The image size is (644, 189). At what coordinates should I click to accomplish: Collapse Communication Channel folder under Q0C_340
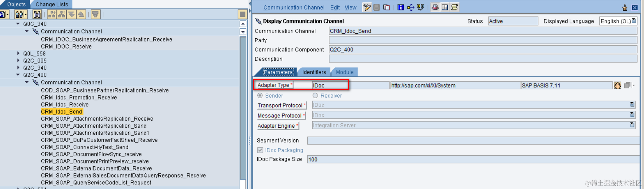(27, 32)
